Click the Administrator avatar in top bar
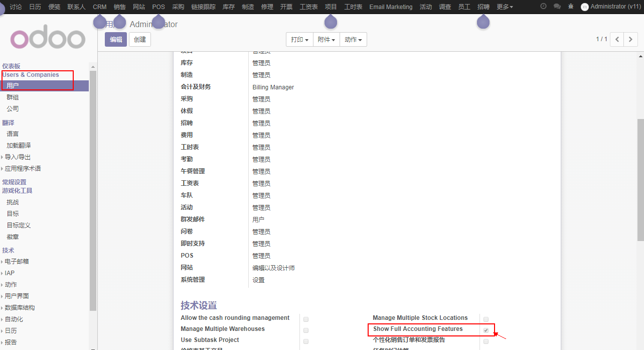 [584, 7]
